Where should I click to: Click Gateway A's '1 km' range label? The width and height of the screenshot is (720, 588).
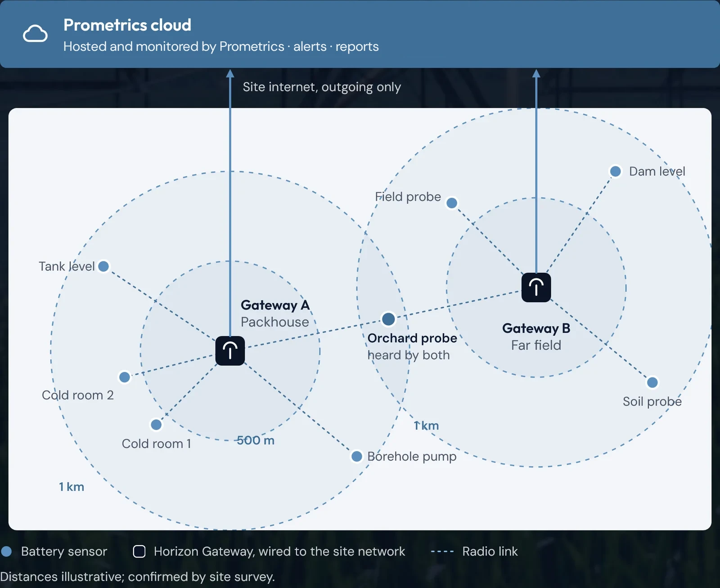[72, 487]
